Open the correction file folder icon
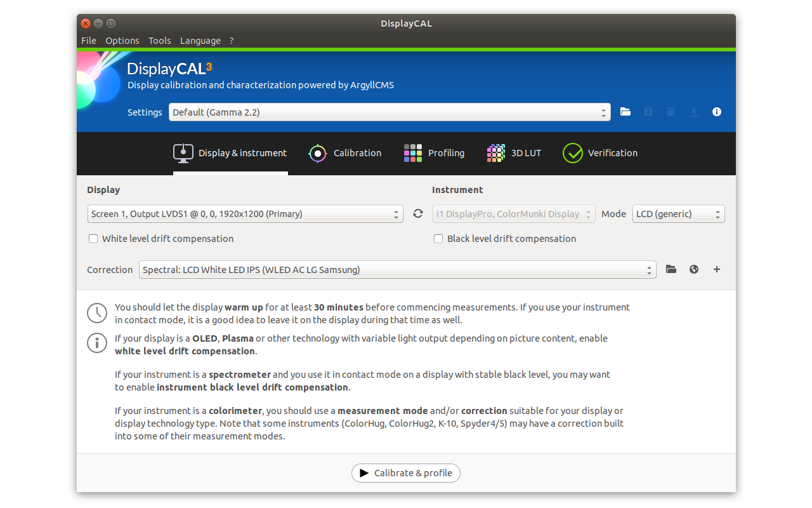812x508 pixels. (x=671, y=269)
